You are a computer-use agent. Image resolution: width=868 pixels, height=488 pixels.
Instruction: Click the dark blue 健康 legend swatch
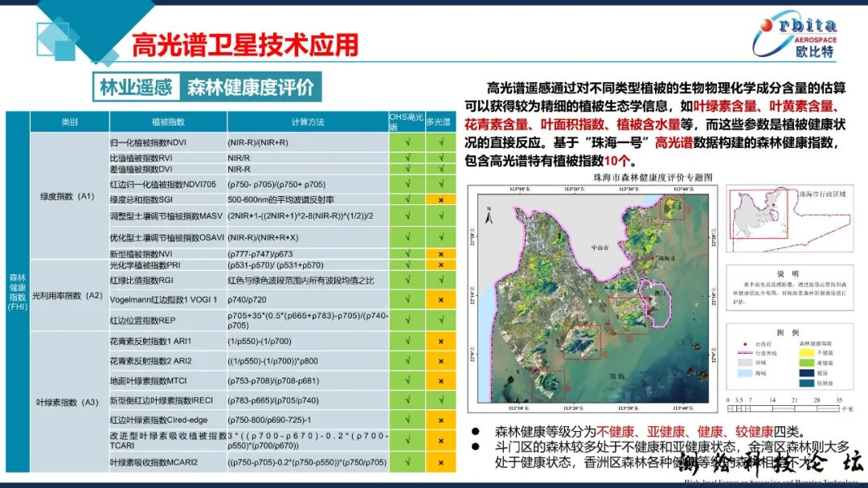(x=807, y=373)
